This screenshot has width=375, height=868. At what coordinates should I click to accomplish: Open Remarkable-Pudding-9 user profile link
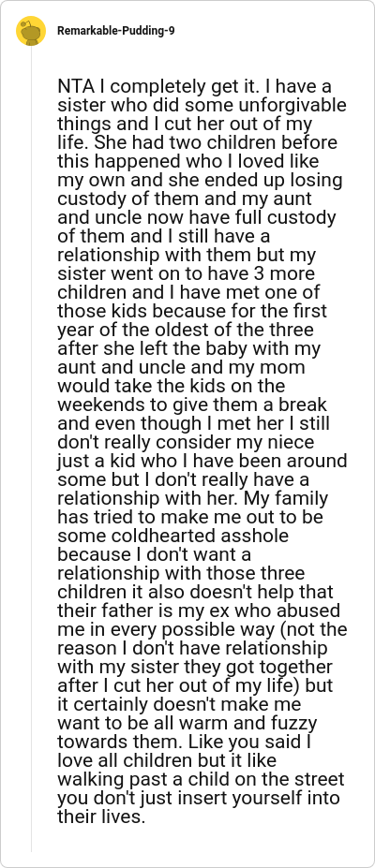115,31
